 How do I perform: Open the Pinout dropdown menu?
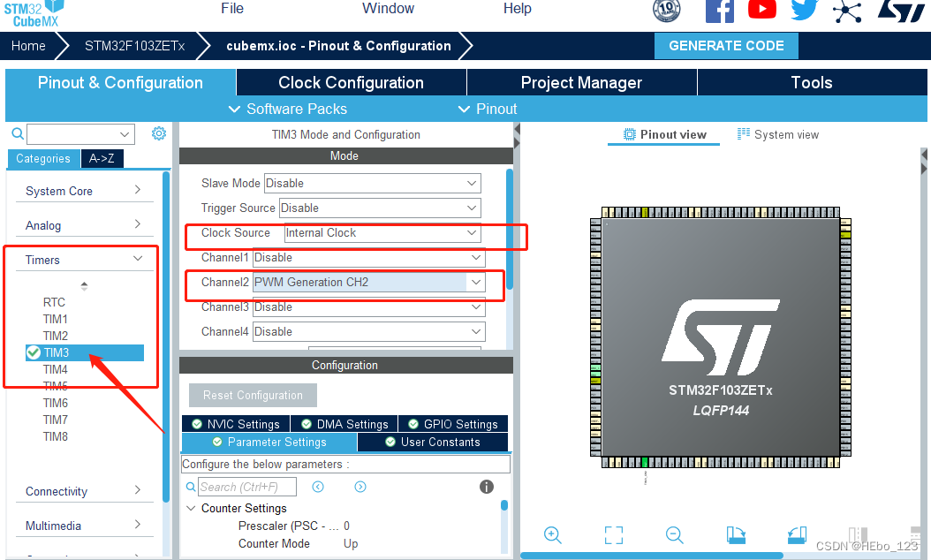pyautogui.click(x=488, y=110)
